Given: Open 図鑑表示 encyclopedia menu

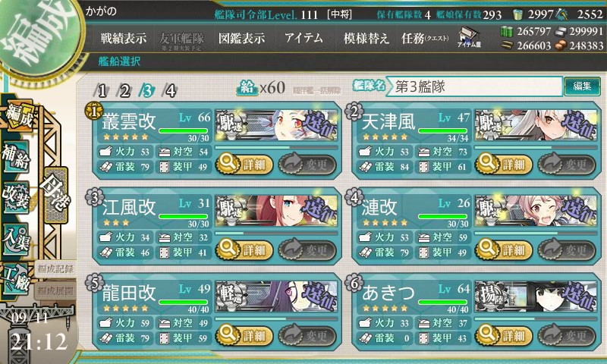Looking at the screenshot, I should (242, 38).
